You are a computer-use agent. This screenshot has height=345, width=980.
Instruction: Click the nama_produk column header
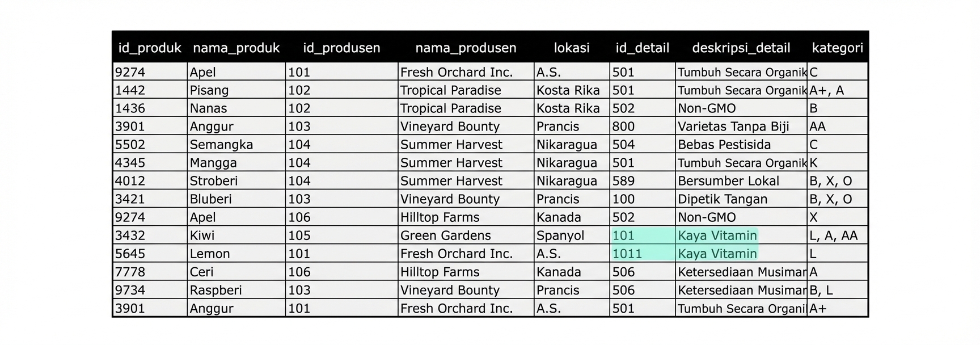click(x=236, y=48)
